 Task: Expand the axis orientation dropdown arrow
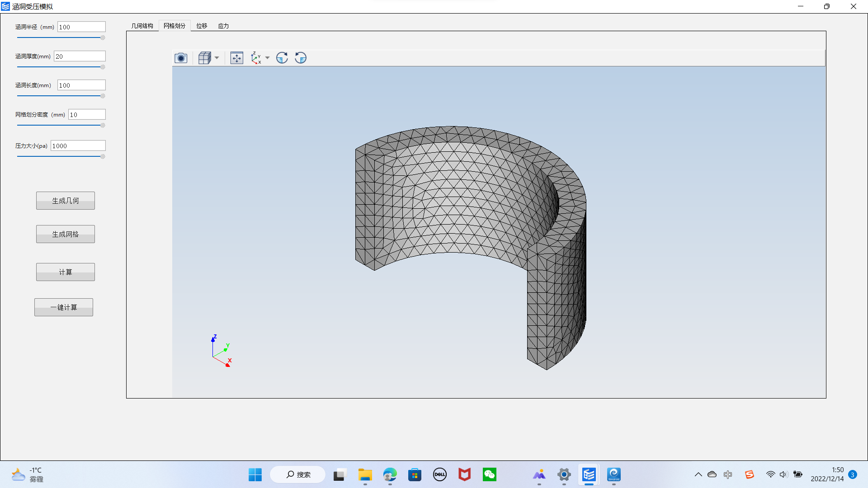coord(268,58)
